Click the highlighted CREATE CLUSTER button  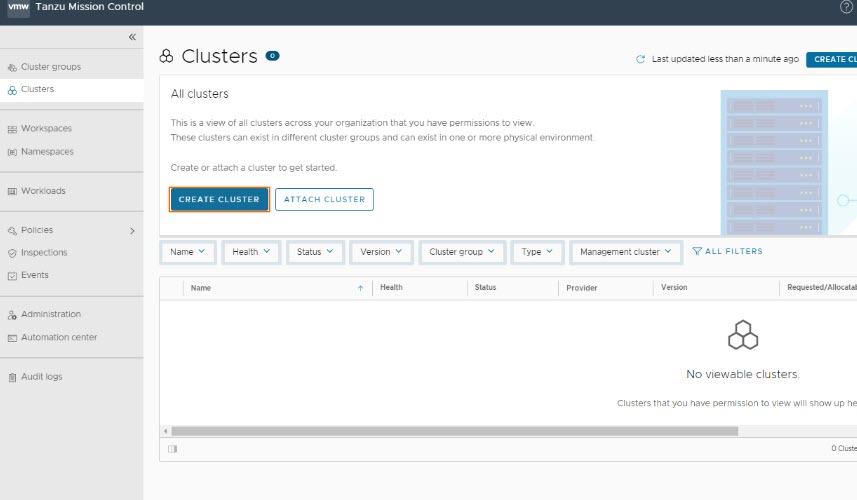(x=219, y=199)
